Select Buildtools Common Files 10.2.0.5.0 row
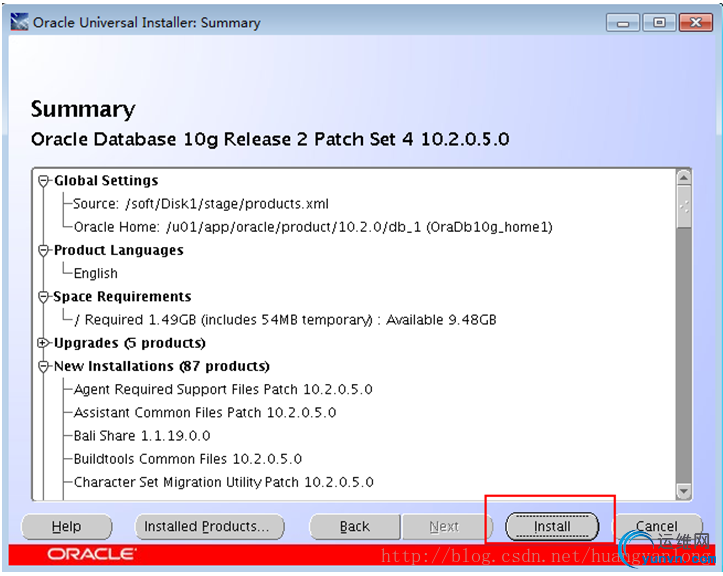 (x=188, y=459)
